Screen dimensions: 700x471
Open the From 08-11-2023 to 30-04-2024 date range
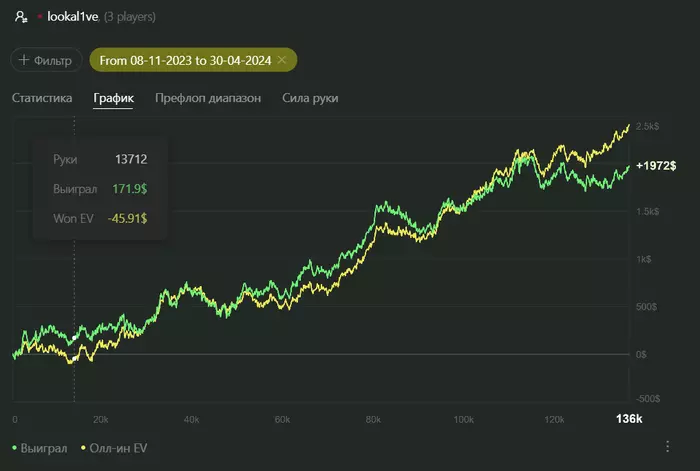coord(184,60)
